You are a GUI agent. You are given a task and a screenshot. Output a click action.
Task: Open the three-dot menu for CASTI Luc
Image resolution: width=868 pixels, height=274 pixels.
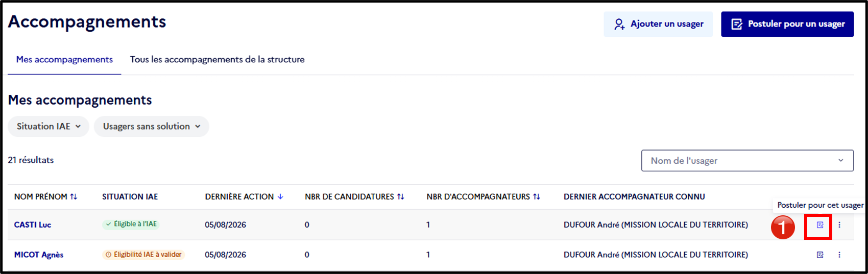click(839, 225)
